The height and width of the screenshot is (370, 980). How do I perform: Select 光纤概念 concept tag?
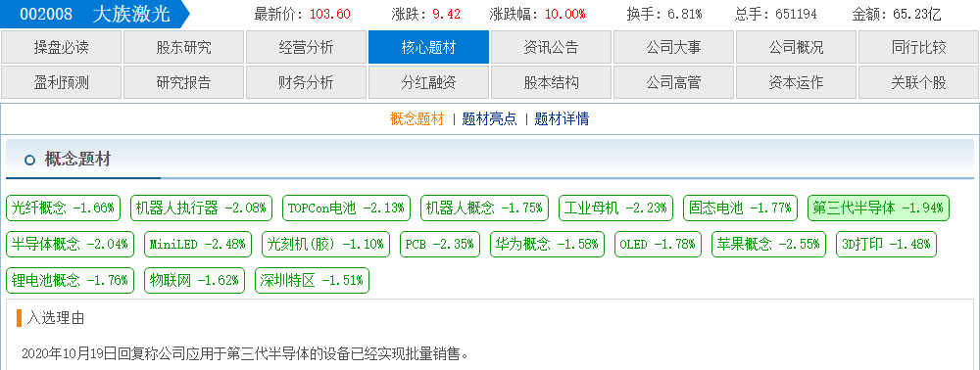pos(63,208)
